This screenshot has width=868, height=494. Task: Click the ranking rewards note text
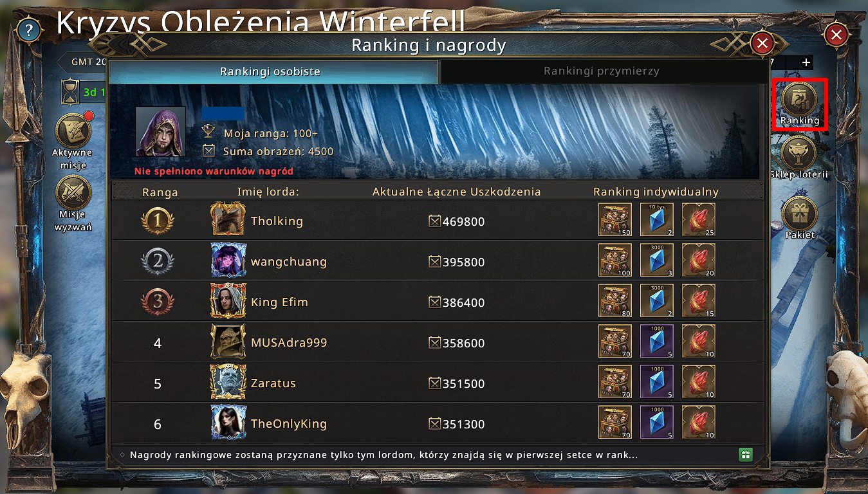[x=383, y=455]
